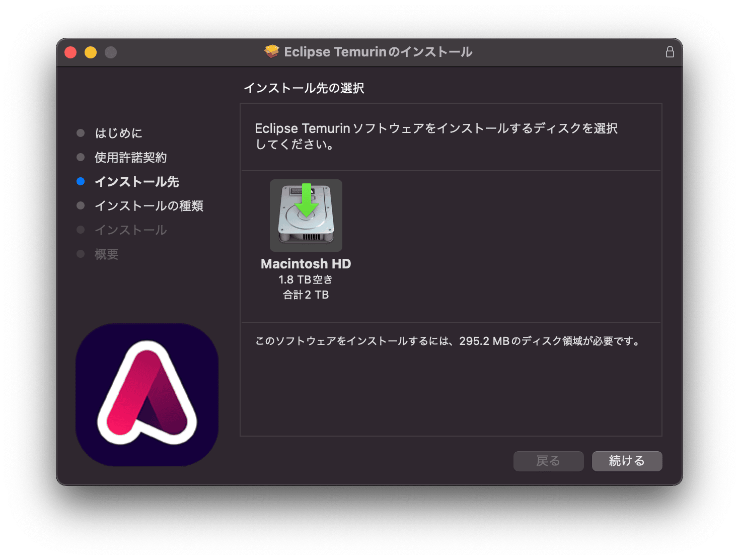Click the 1.8 TB空き capacity text
The width and height of the screenshot is (739, 560).
coord(306,279)
